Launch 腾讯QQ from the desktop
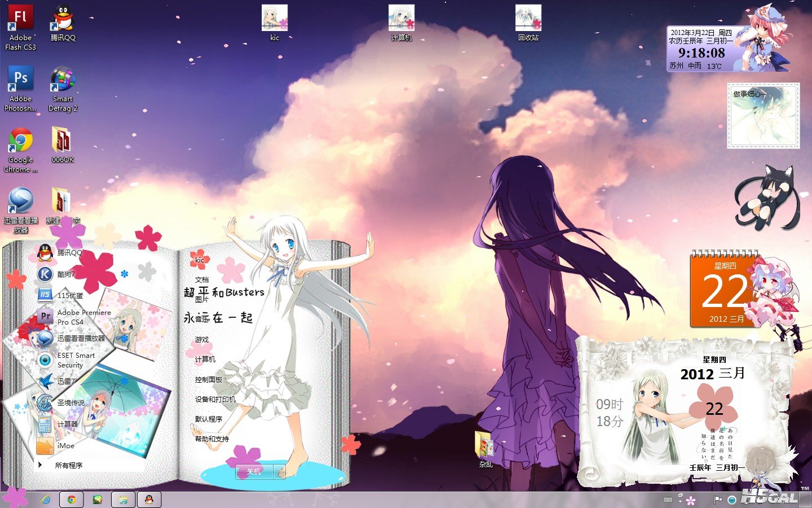The image size is (812, 508). click(x=63, y=23)
